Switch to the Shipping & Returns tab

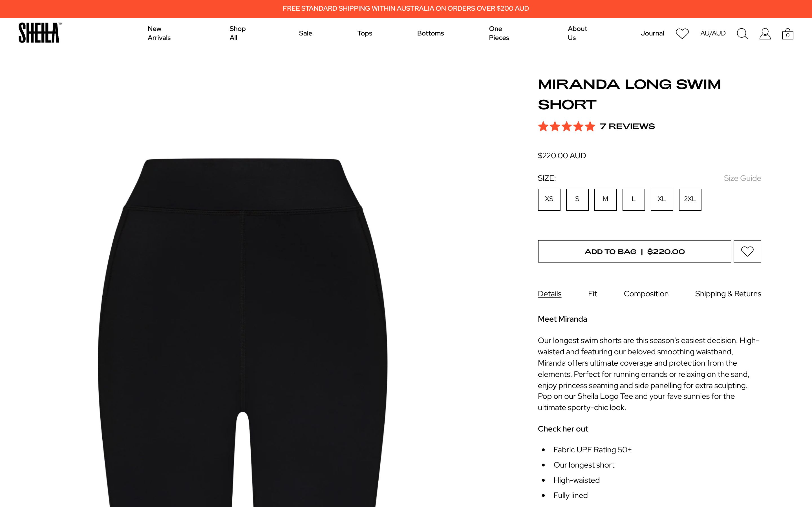pos(728,294)
